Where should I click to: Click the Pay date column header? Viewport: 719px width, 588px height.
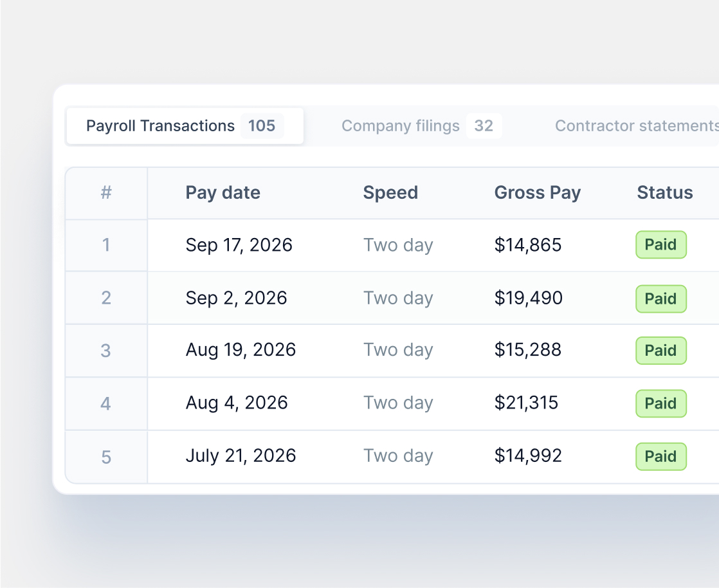click(x=223, y=192)
